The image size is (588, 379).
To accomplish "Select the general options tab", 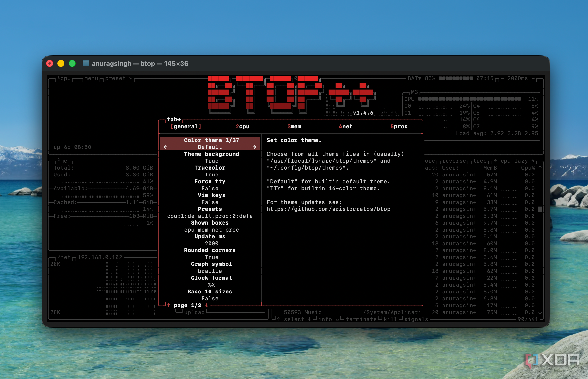I will (186, 127).
